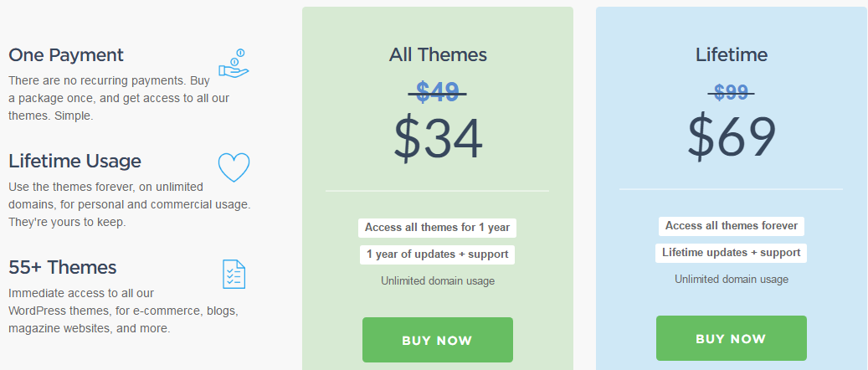Buy the All Themes package
This screenshot has height=370, width=868.
pyautogui.click(x=437, y=340)
